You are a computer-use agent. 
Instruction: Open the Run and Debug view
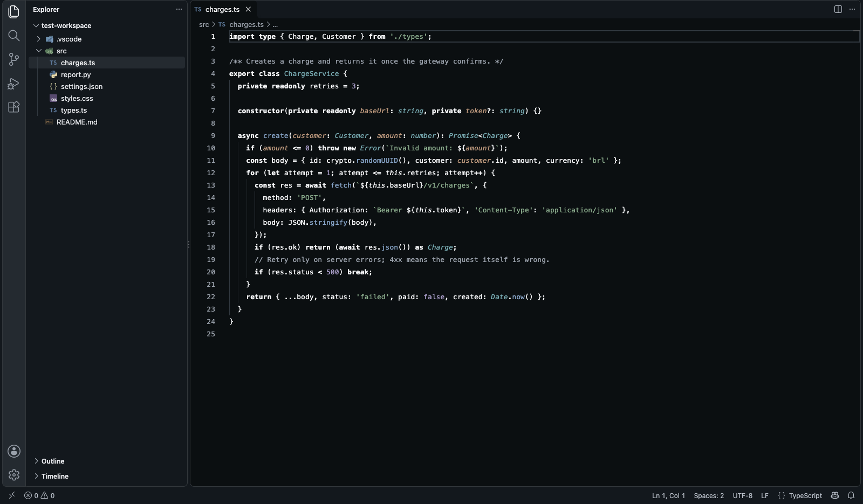click(14, 83)
